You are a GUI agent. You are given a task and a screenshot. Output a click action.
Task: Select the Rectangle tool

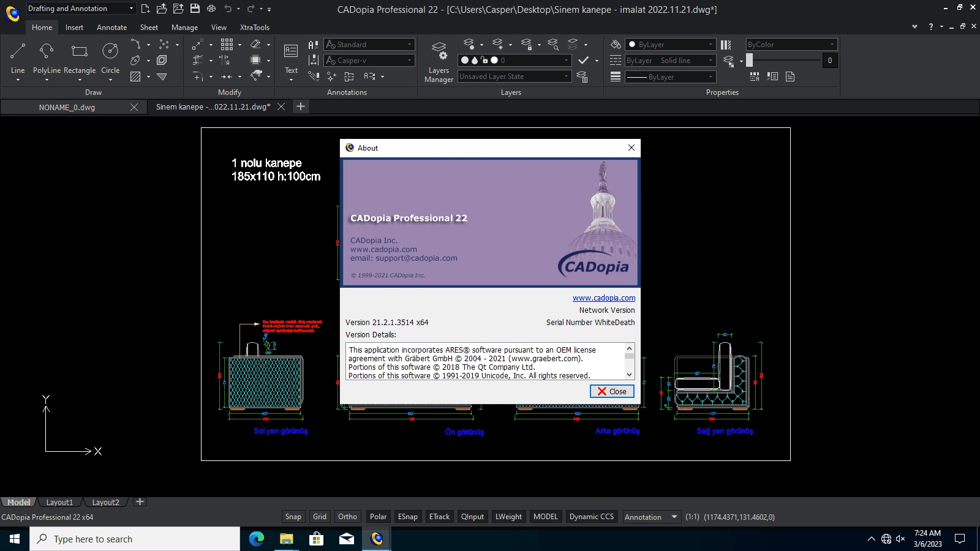(x=80, y=59)
